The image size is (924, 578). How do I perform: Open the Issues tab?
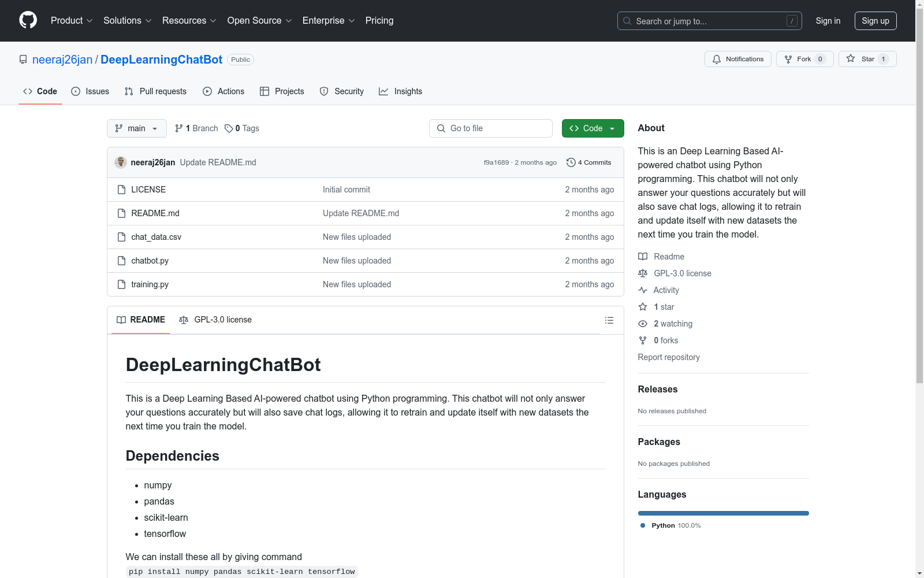pos(90,91)
